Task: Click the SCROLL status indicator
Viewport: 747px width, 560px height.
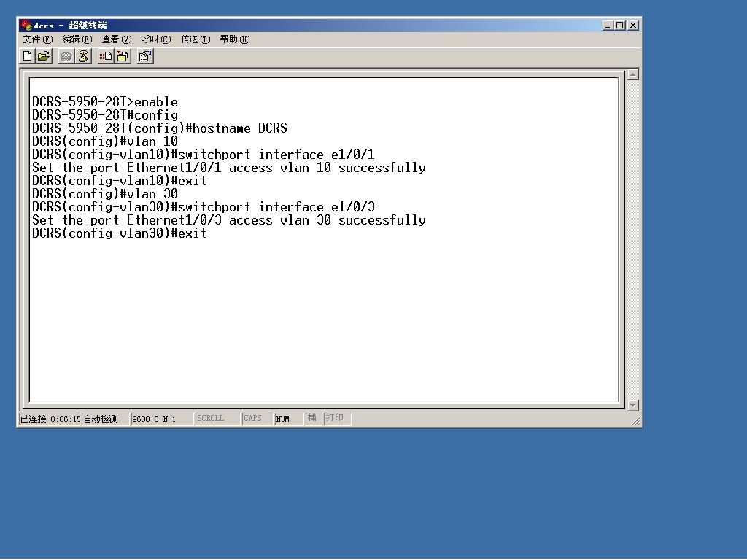Action: pos(217,419)
